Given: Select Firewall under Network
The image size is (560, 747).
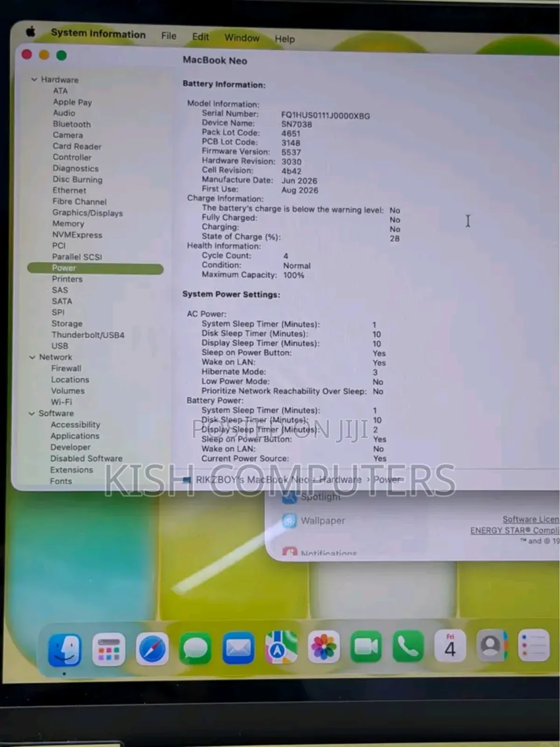Looking at the screenshot, I should click(66, 368).
